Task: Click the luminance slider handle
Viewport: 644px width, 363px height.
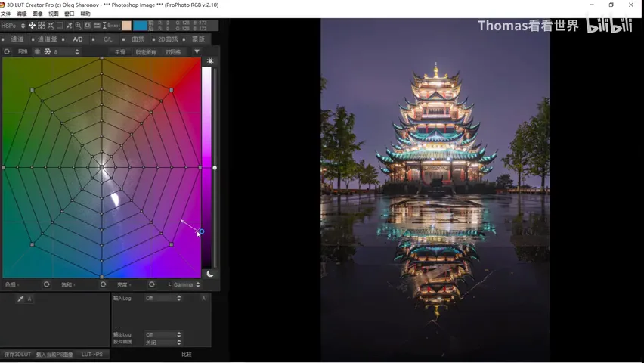Action: click(215, 168)
